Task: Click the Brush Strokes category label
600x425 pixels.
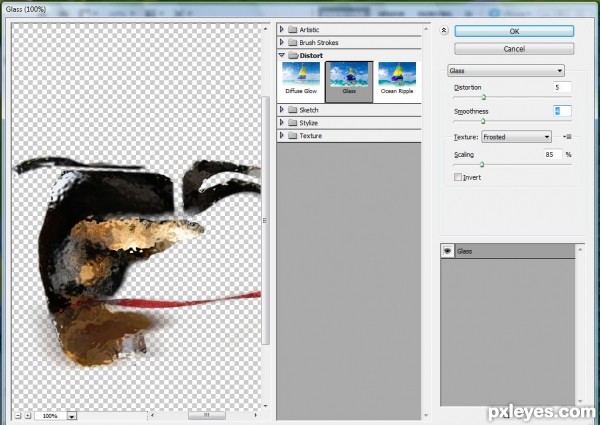Action: click(319, 42)
